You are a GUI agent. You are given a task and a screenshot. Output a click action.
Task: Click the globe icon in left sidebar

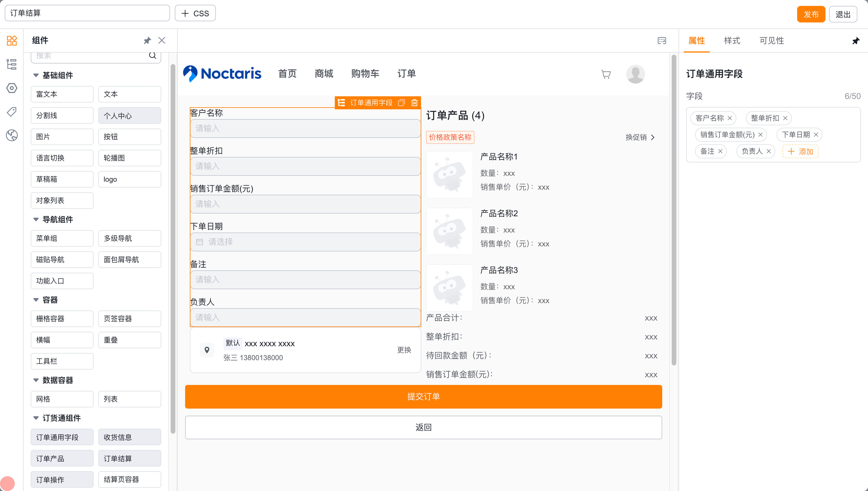coord(12,135)
